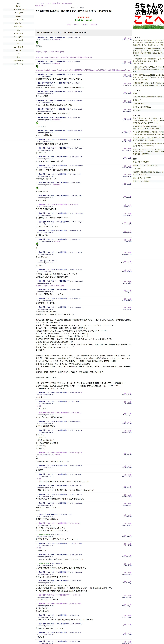
Task: Open テニス board in sidebar
Action: point(18,54)
